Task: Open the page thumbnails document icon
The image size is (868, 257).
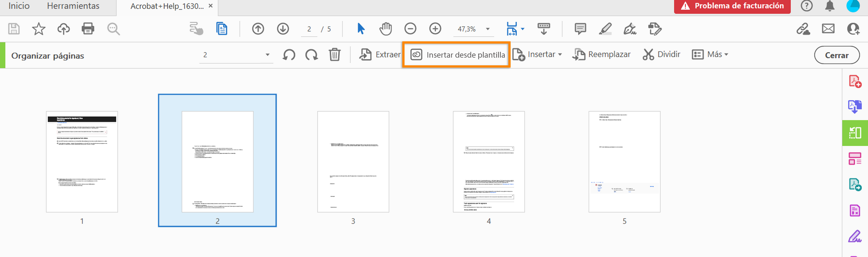Action: pyautogui.click(x=222, y=29)
